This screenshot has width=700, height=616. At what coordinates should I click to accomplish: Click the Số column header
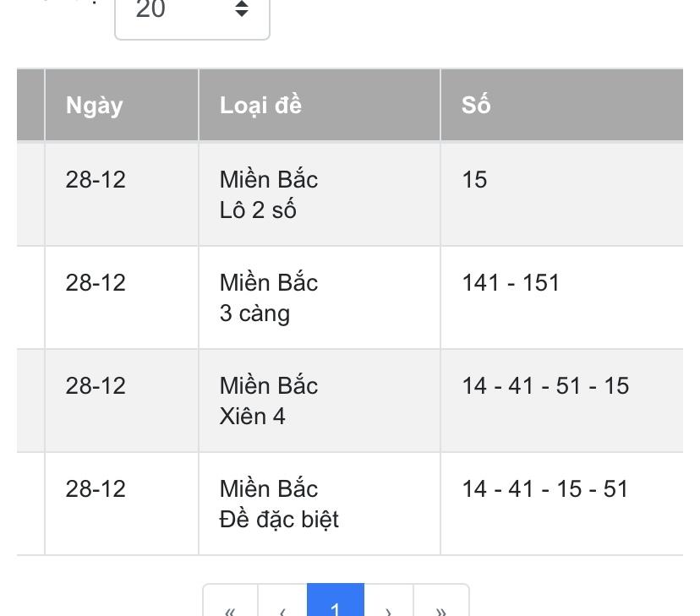click(476, 106)
